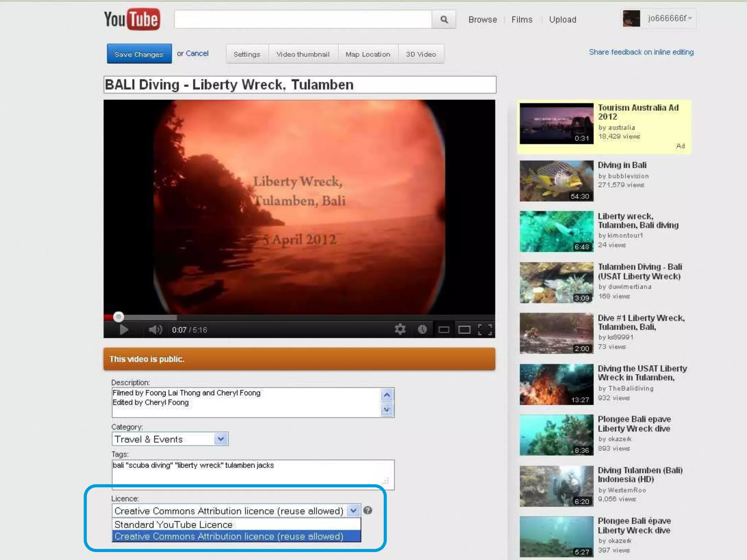Switch to small player size
This screenshot has height=560, width=747.
tap(444, 330)
